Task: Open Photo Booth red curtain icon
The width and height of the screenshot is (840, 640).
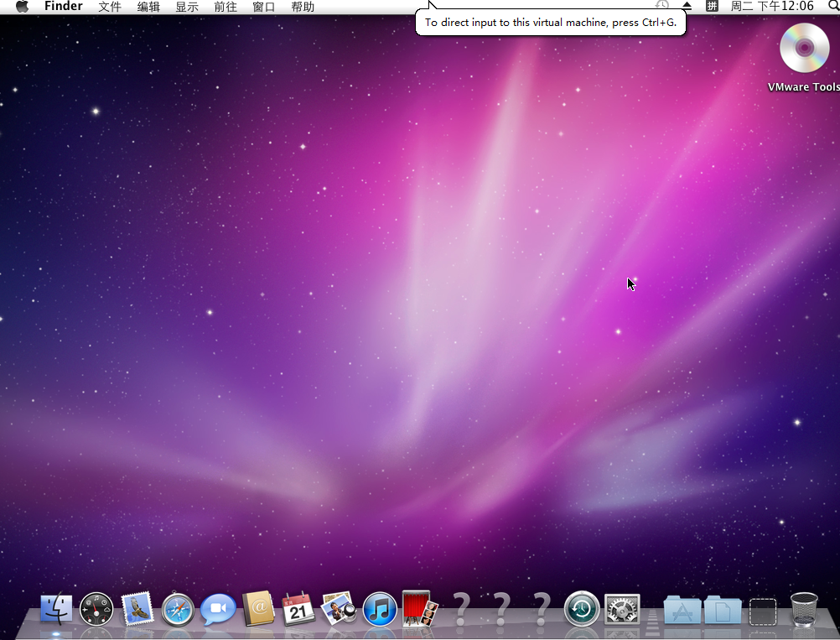Action: click(x=420, y=609)
